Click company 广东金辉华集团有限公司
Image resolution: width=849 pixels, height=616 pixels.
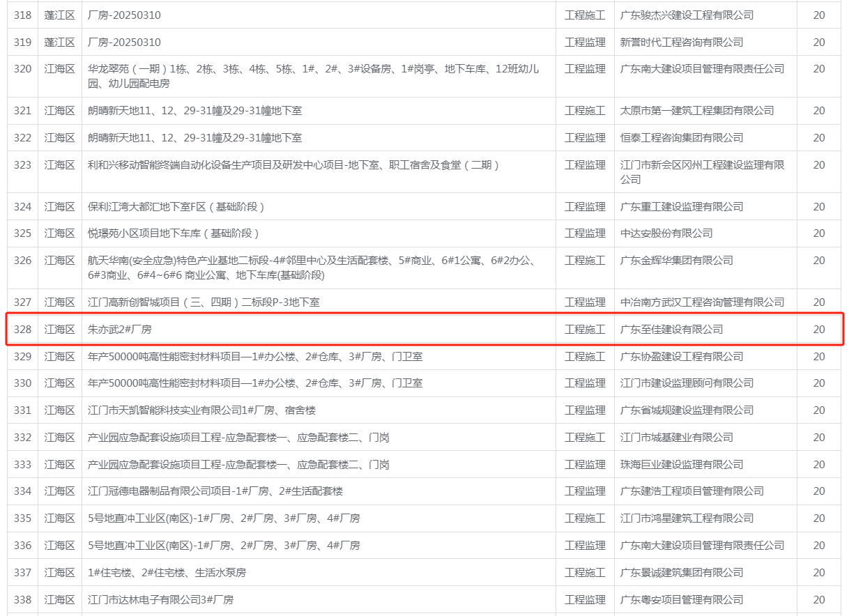[676, 260]
